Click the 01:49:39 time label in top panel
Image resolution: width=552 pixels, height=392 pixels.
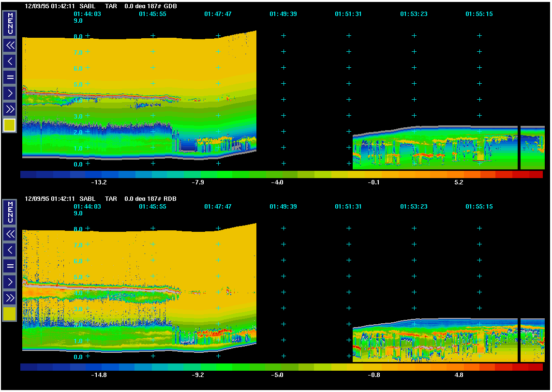(x=283, y=14)
